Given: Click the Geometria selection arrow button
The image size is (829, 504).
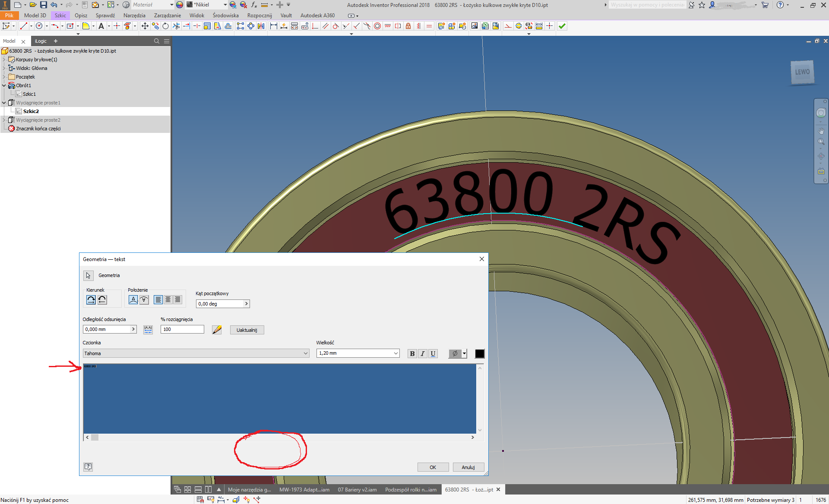Looking at the screenshot, I should click(88, 275).
